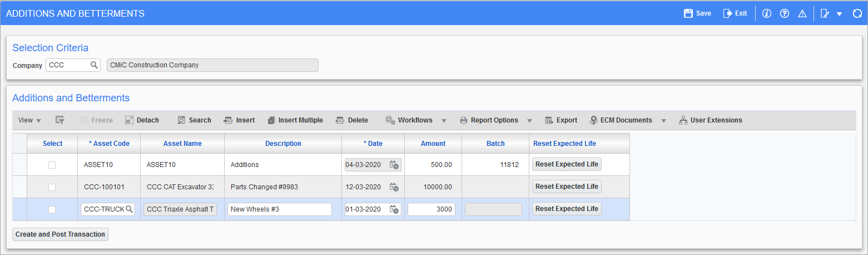Open the calendar icon for date 01-03-2020
Screen dimensions: 868x255
pos(394,209)
